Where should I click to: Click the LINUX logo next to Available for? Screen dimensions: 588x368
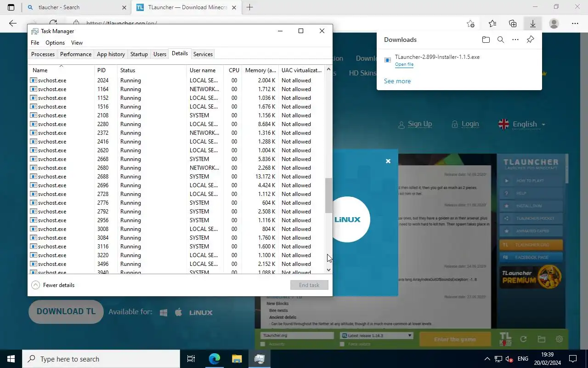click(201, 312)
